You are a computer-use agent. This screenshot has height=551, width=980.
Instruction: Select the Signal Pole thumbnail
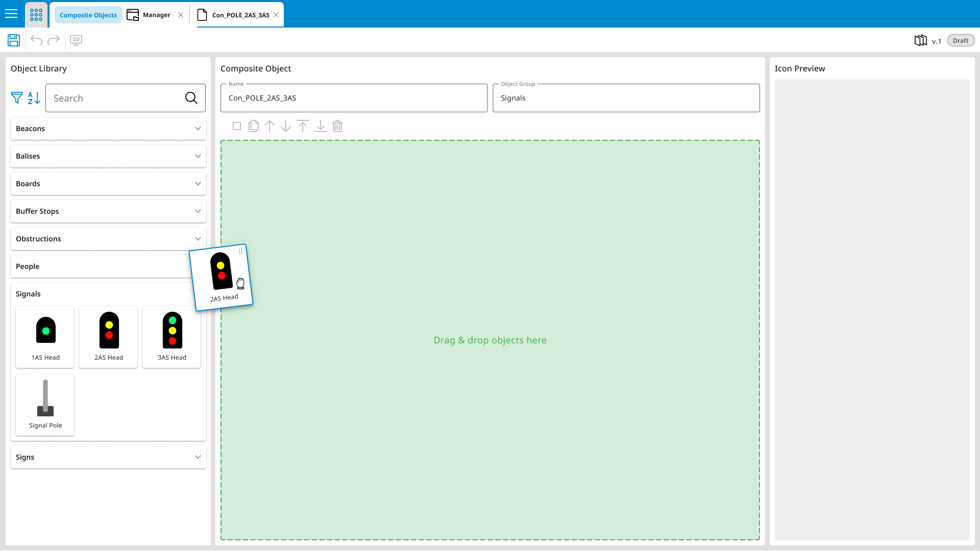45,404
